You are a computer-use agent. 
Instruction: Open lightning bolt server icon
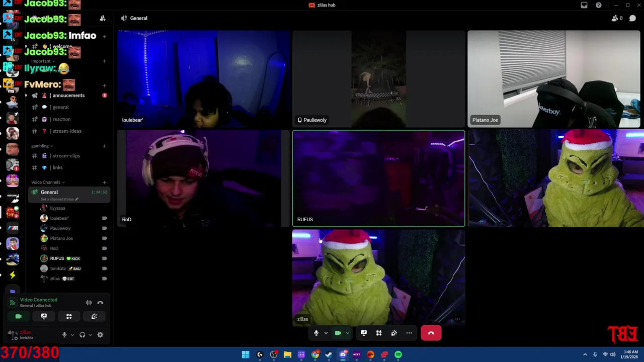click(x=13, y=275)
